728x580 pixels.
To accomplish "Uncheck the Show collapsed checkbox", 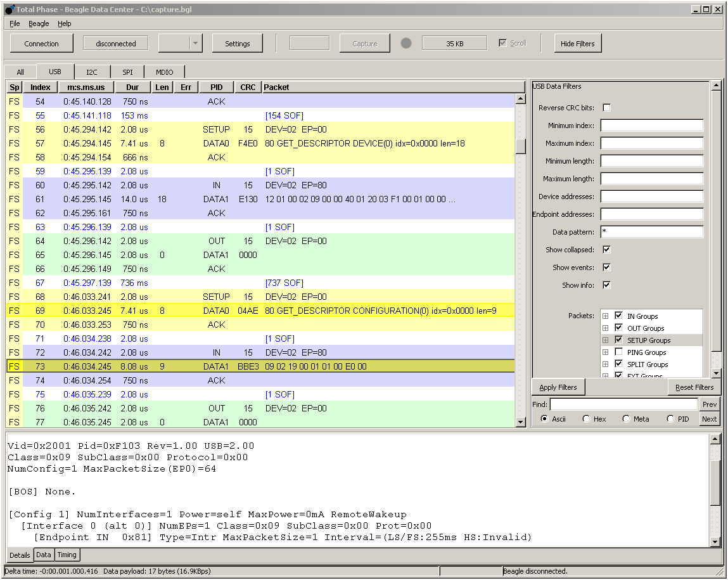I will [606, 250].
